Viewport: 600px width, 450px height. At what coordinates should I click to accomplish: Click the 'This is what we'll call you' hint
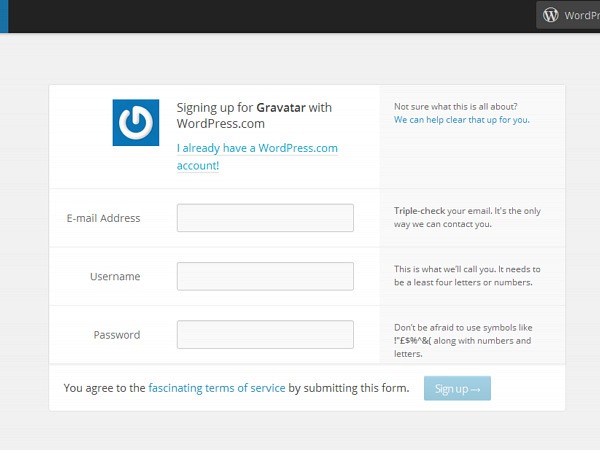coord(467,276)
